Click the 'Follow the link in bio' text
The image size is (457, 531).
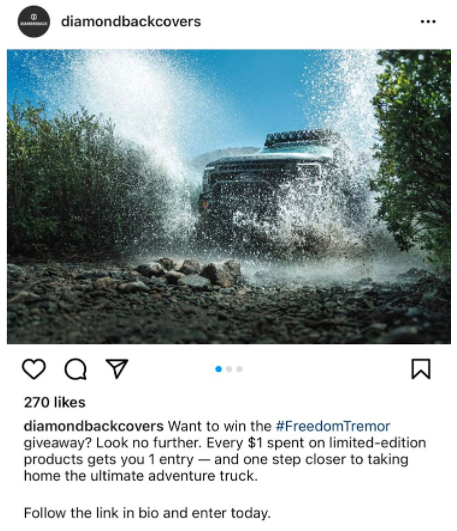pyautogui.click(x=147, y=513)
